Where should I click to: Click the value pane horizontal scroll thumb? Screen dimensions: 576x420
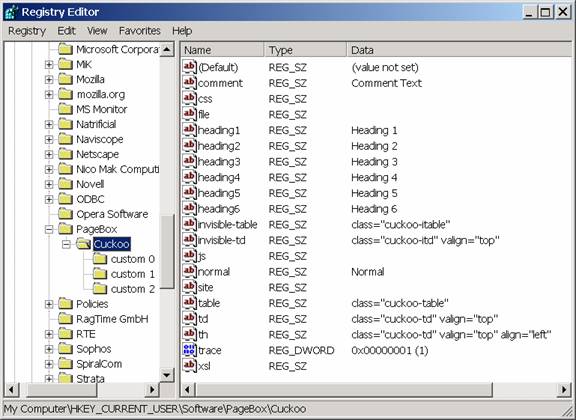tap(343, 390)
